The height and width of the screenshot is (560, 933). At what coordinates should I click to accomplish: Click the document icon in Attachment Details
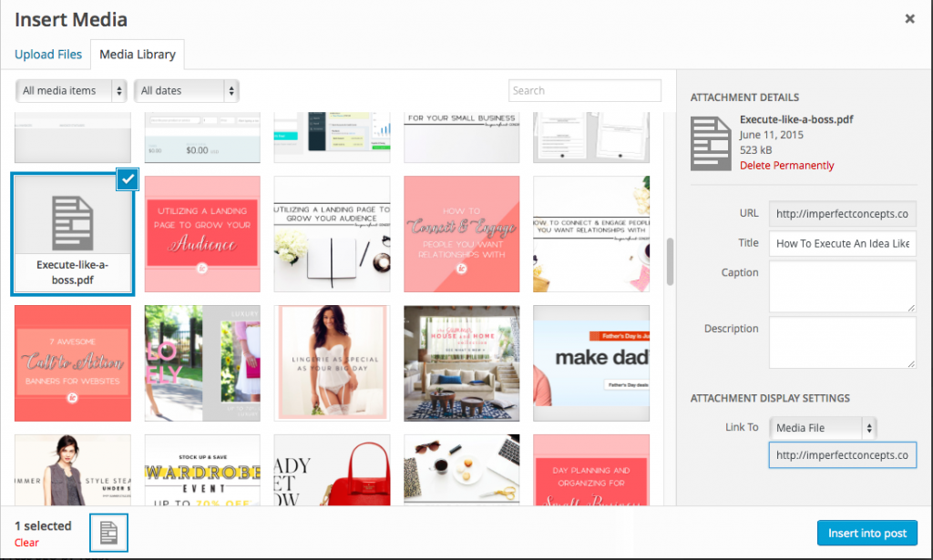(x=711, y=143)
